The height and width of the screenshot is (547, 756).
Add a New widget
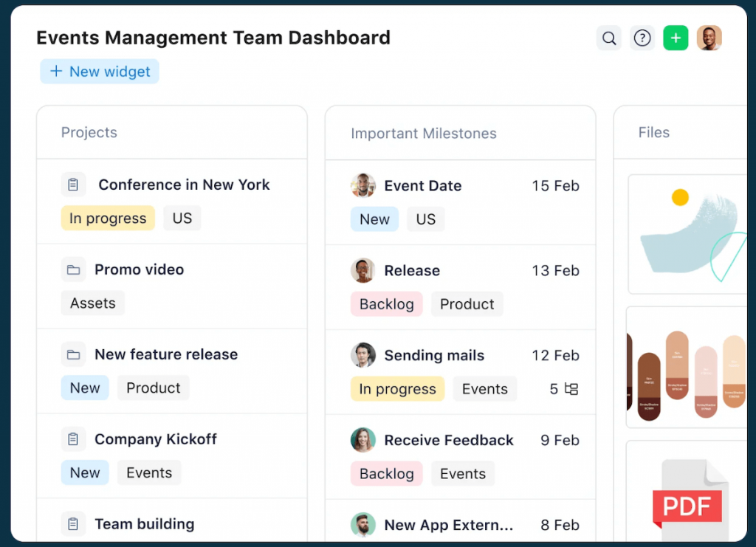[100, 72]
